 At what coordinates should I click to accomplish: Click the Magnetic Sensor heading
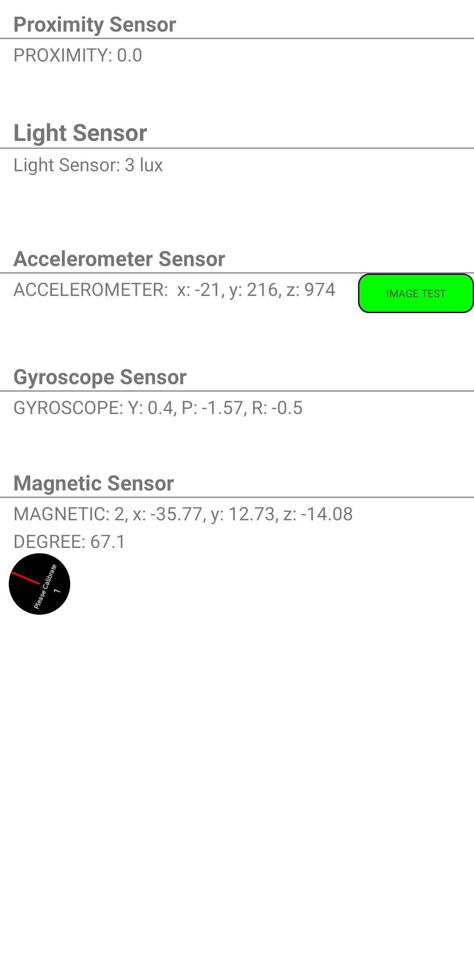point(93,483)
